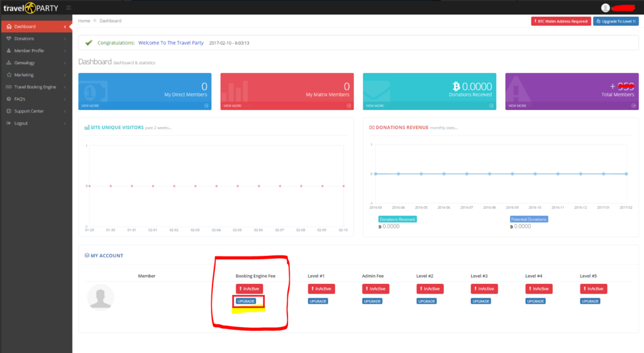Expand the Support Center chevron
The width and height of the screenshot is (644, 353).
tap(65, 111)
